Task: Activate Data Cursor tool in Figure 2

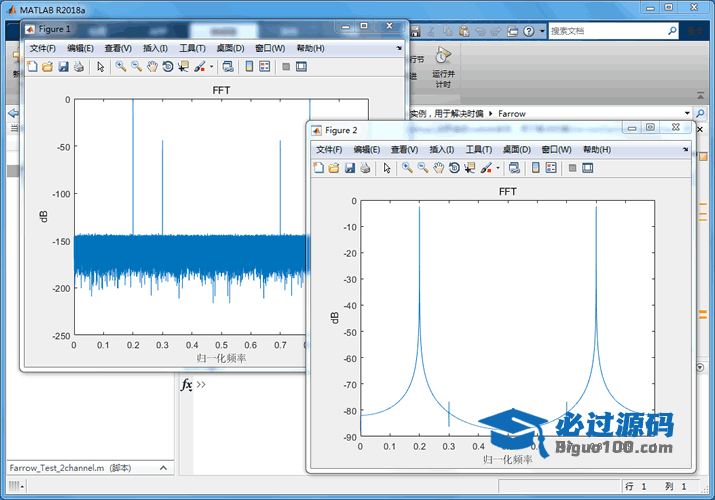Action: point(470,168)
